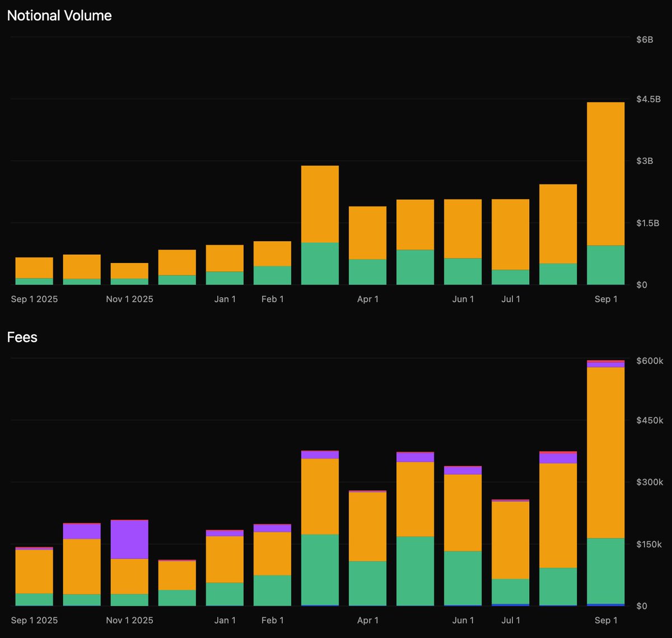
Task: Pick green segment of Jun 1 Notional Volume bar
Action: (463, 271)
